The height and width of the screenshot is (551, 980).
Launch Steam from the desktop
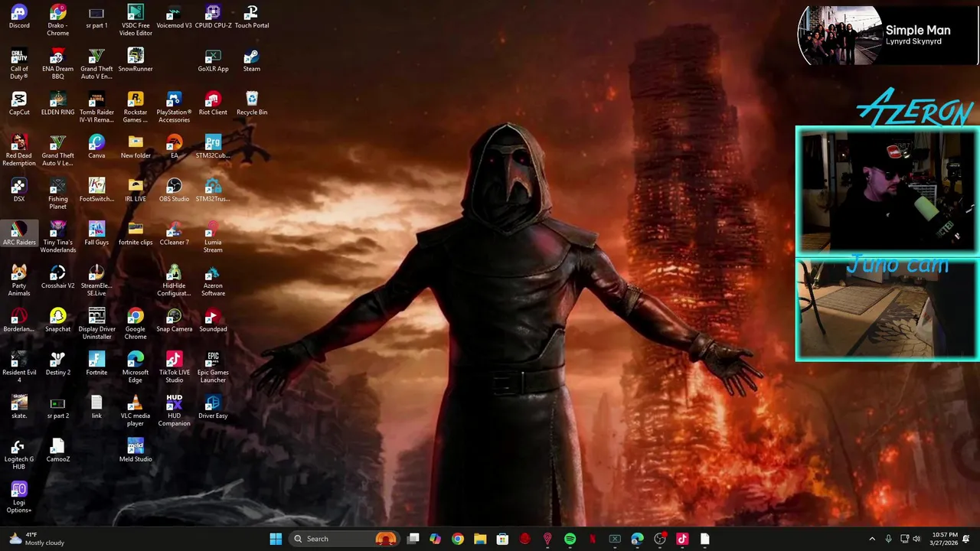point(251,60)
